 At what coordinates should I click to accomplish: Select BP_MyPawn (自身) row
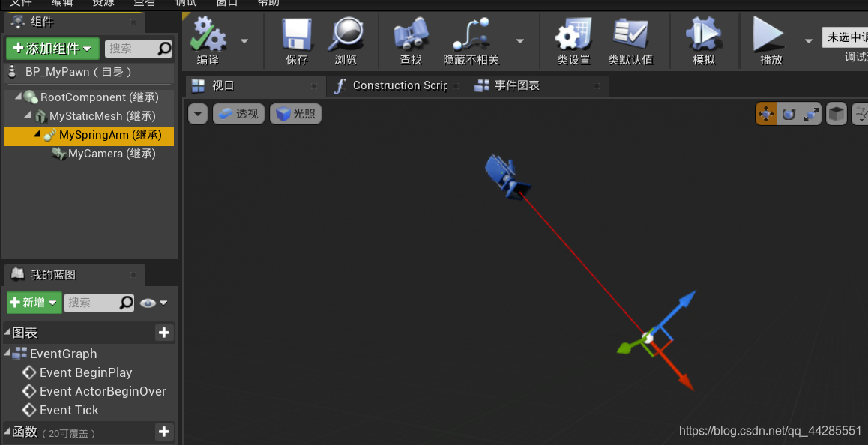tap(88, 72)
